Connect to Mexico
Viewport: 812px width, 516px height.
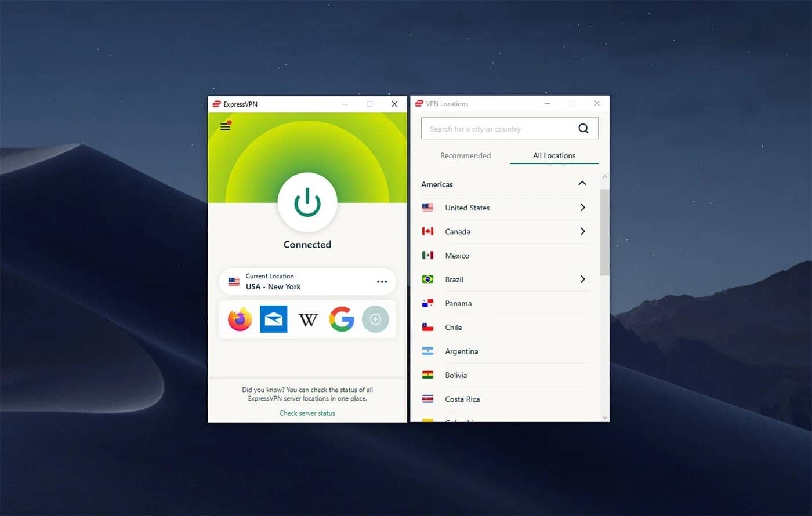point(505,256)
